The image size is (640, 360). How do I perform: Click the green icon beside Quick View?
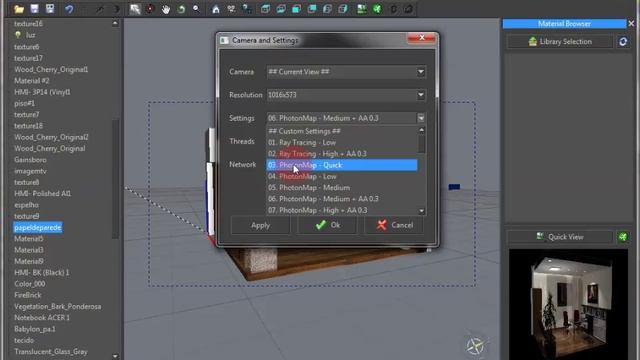pos(623,237)
